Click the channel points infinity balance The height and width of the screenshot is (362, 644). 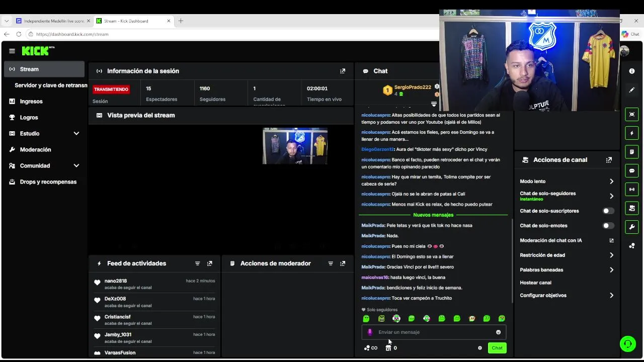click(x=371, y=348)
